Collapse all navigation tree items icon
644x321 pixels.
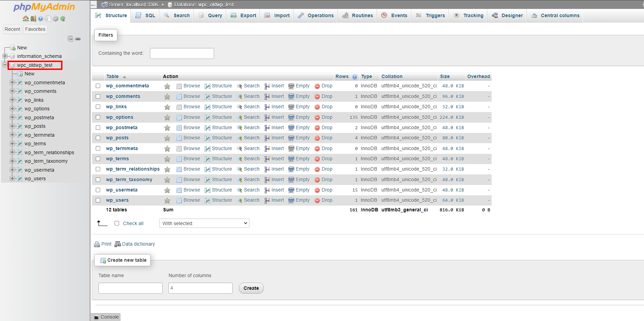(x=71, y=39)
